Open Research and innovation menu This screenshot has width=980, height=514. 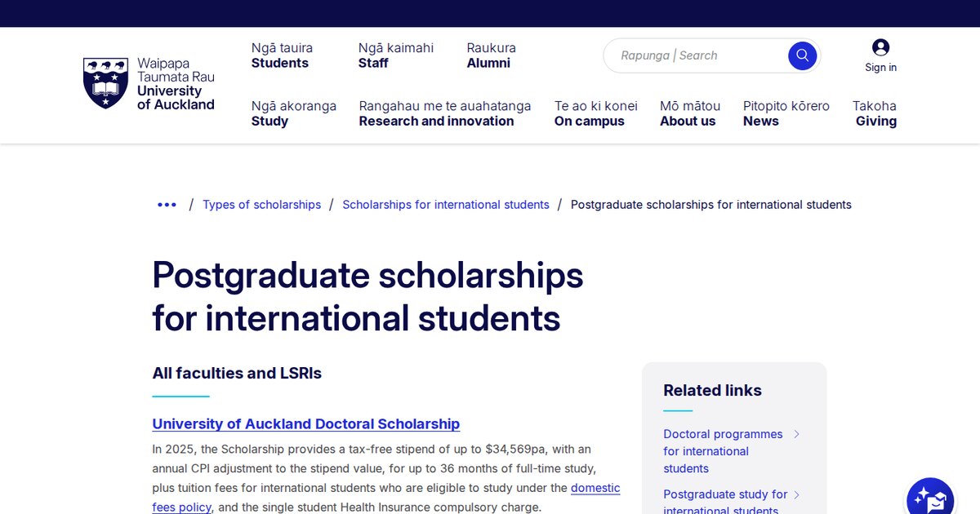(445, 113)
